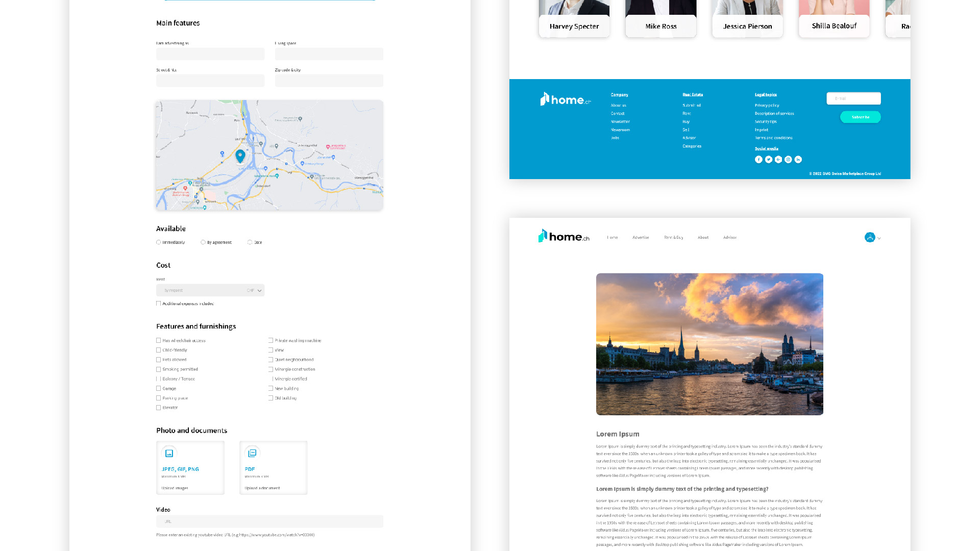Screen dimensions: 980x551
Task: Click the teal map location pin
Action: [240, 156]
